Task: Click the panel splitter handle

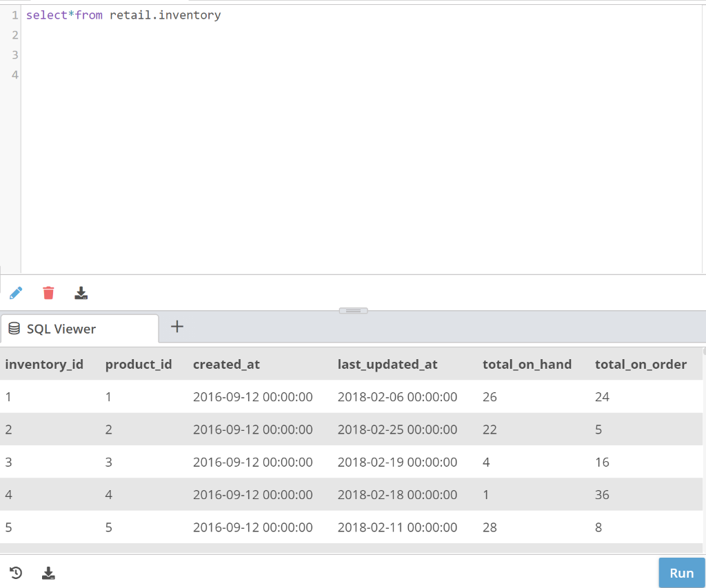Action: tap(353, 310)
